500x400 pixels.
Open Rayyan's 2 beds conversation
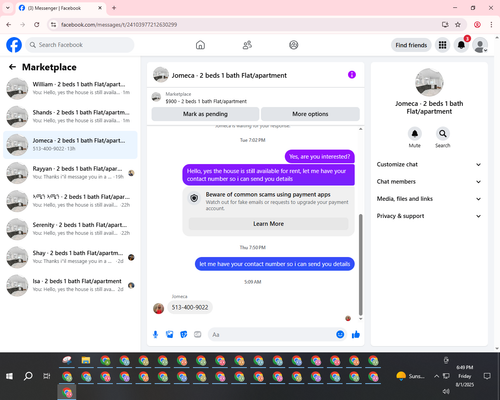click(70, 173)
